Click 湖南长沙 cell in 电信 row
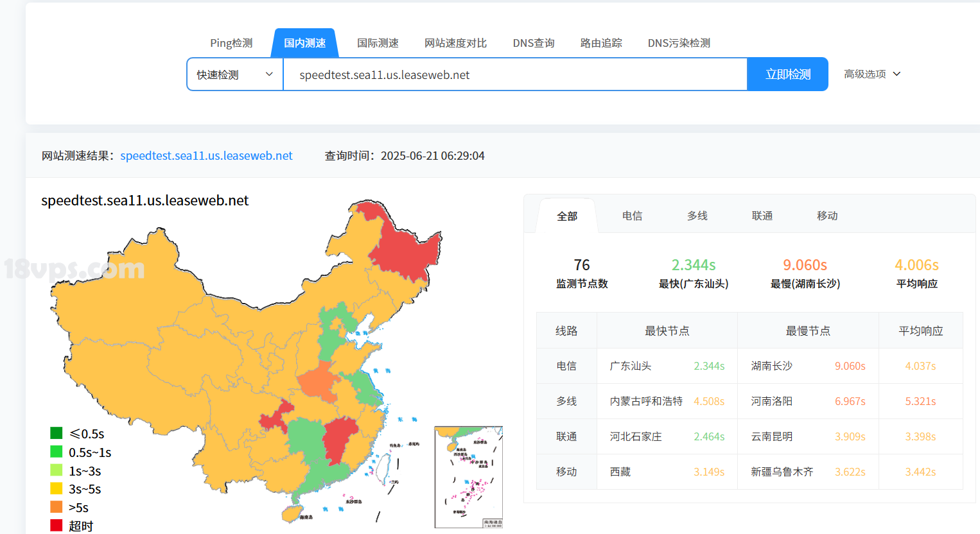 tap(772, 366)
